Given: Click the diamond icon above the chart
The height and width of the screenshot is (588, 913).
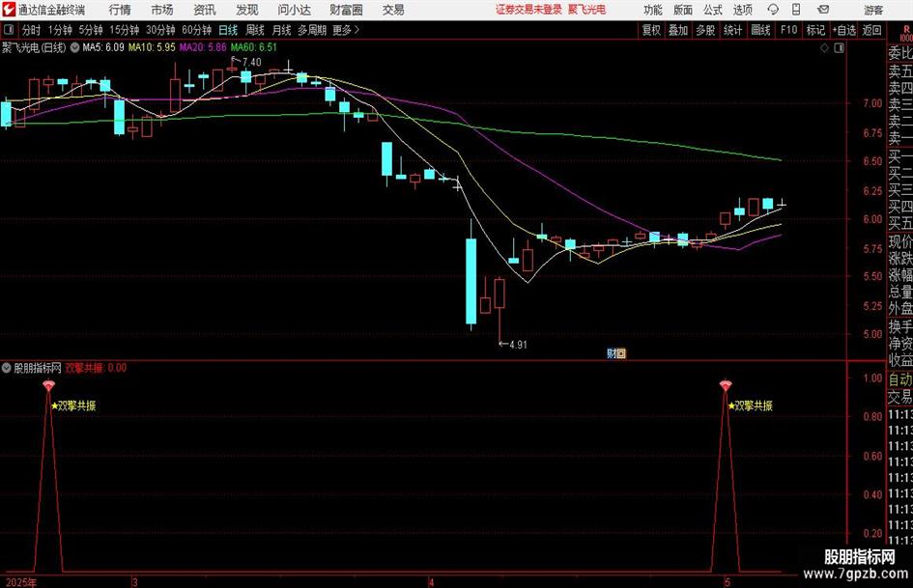Looking at the screenshot, I should click(824, 48).
